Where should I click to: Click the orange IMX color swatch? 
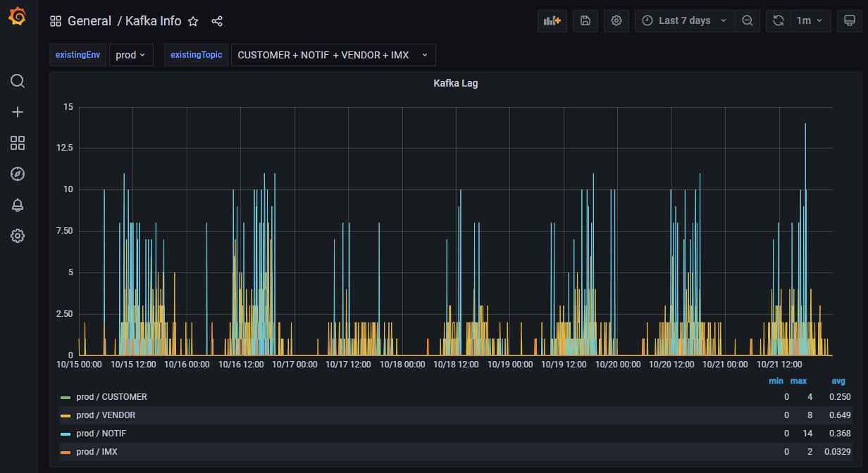click(66, 452)
